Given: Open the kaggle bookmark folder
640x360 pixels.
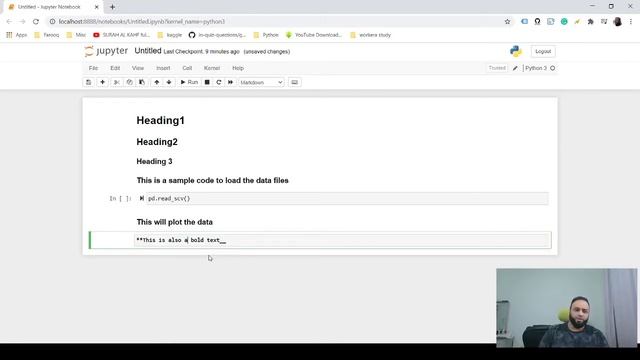Looking at the screenshot, I should (x=170, y=35).
